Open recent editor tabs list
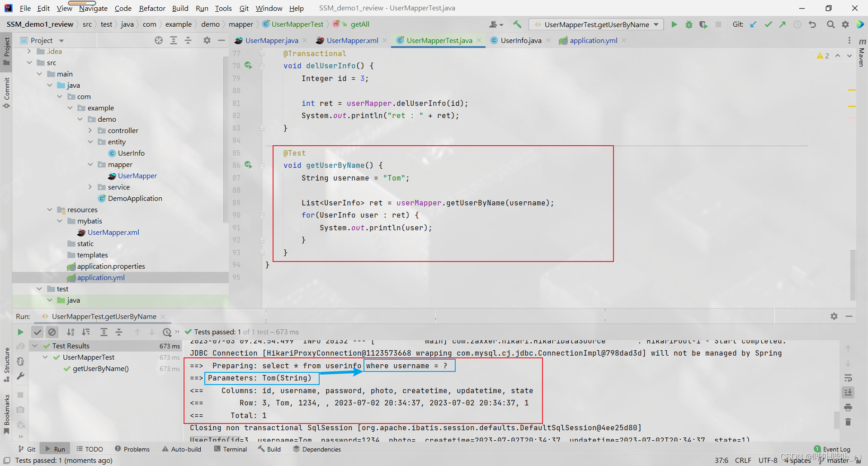The image size is (868, 466). point(849,40)
